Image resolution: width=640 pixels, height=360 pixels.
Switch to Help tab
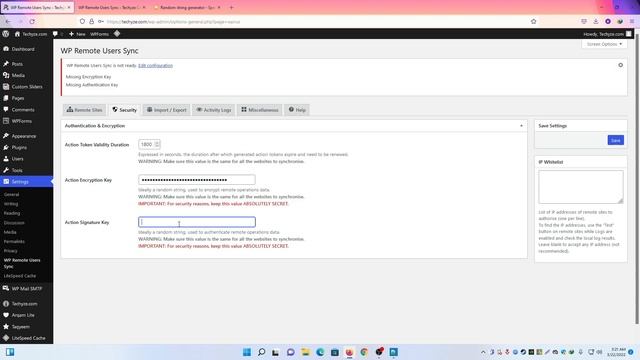tap(297, 110)
